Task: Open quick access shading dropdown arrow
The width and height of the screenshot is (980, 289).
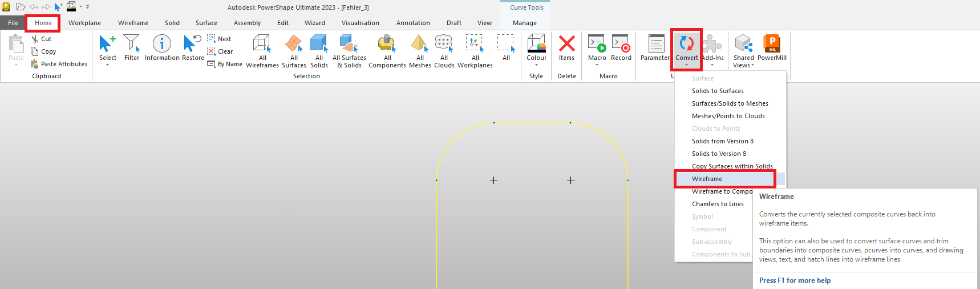Action: (80, 7)
